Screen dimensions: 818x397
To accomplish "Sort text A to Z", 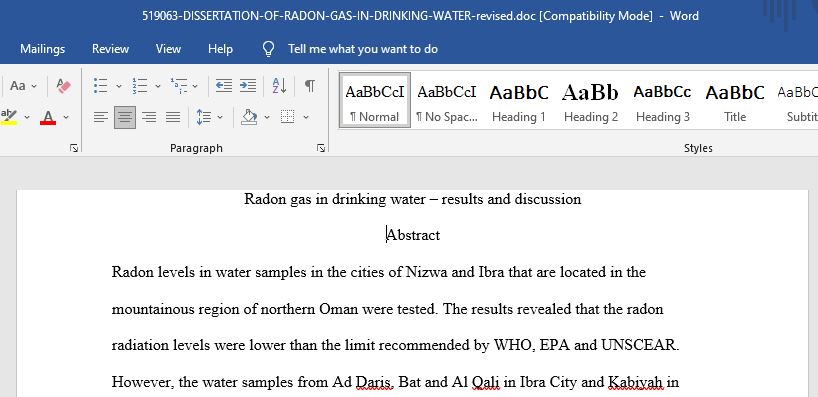I will click(x=279, y=86).
